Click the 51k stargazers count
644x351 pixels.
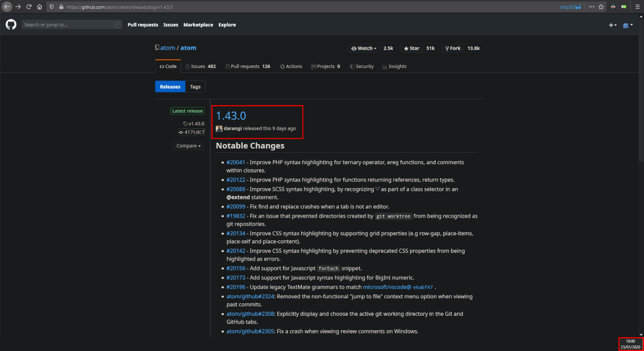[430, 48]
